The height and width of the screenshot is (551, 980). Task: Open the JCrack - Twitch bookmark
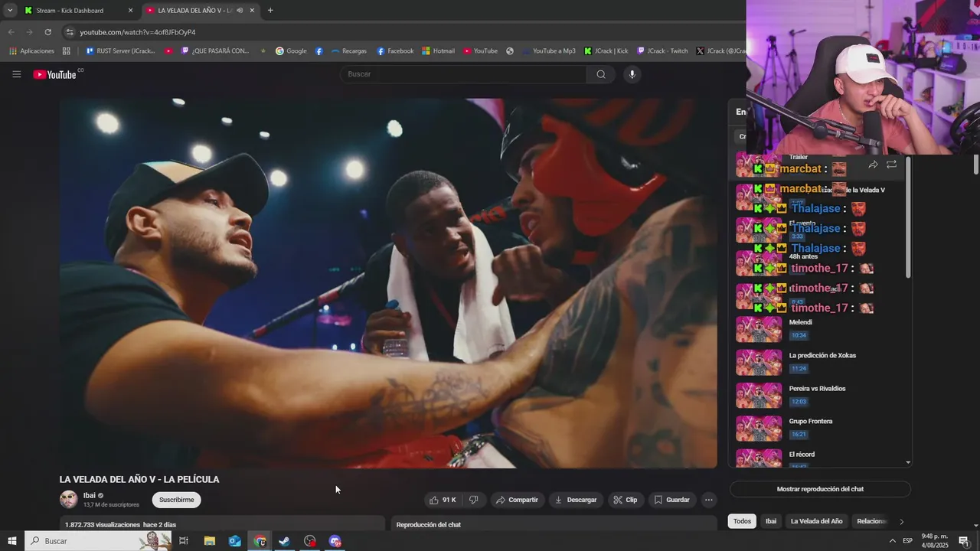click(x=662, y=51)
